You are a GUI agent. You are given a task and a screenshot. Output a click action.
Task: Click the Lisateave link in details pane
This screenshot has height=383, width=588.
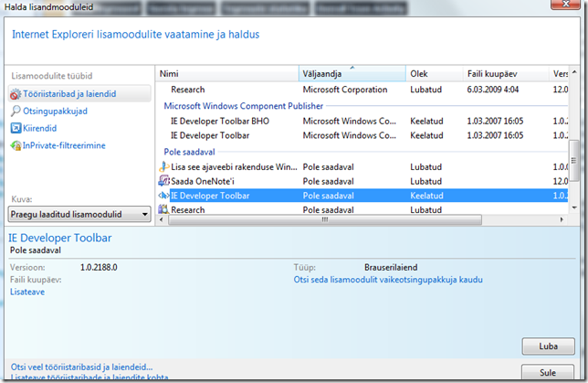pyautogui.click(x=27, y=292)
